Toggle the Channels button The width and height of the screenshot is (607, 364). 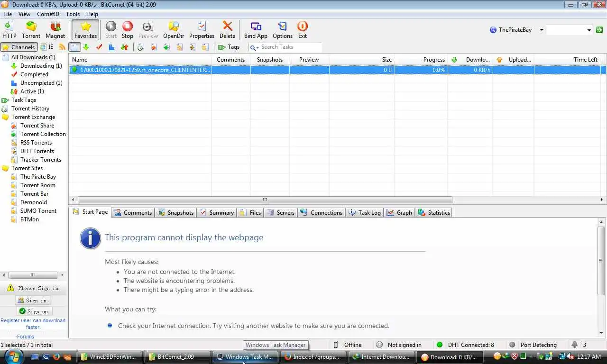tap(19, 47)
